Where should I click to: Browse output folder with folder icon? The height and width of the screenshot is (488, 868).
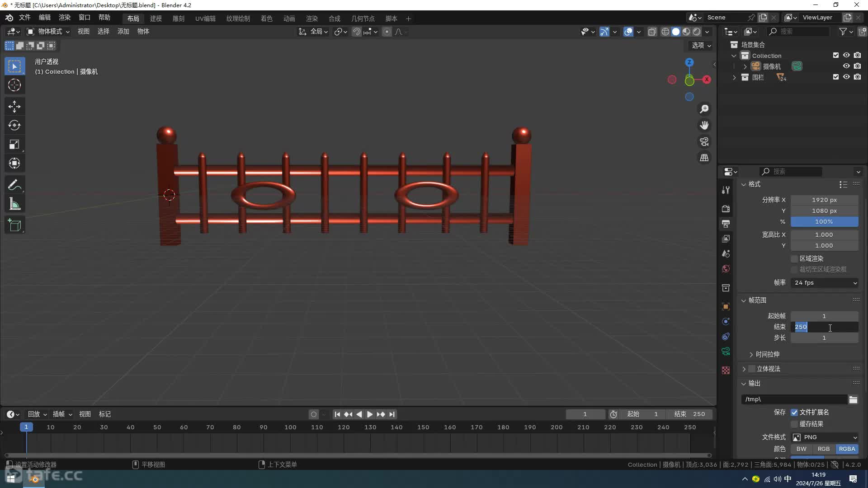tap(853, 399)
